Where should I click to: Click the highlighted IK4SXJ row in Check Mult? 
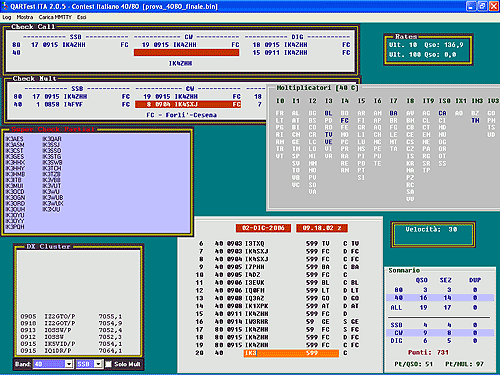click(x=188, y=105)
